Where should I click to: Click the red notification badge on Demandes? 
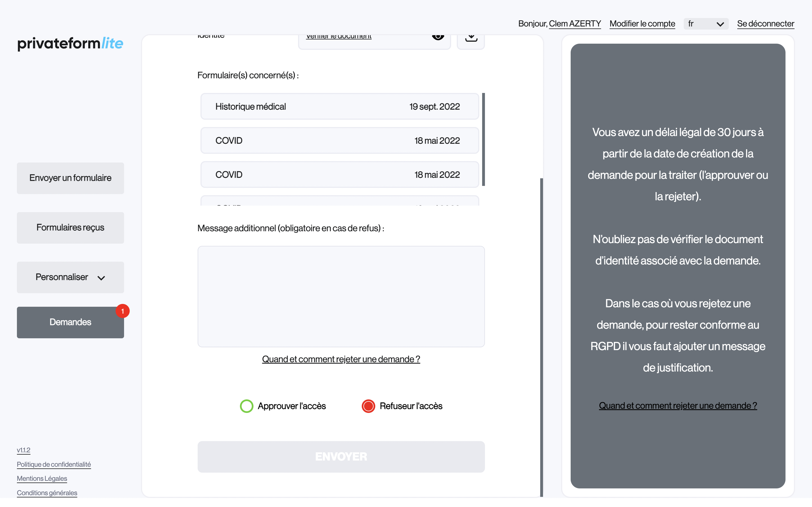coord(123,311)
